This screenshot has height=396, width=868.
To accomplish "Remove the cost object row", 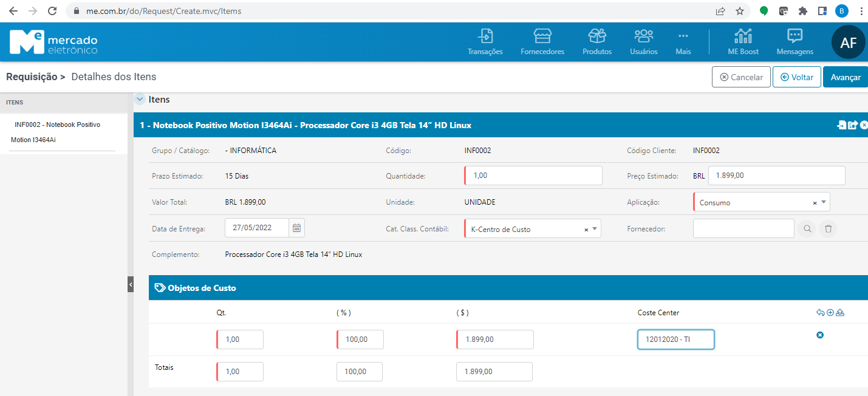I will (x=820, y=335).
